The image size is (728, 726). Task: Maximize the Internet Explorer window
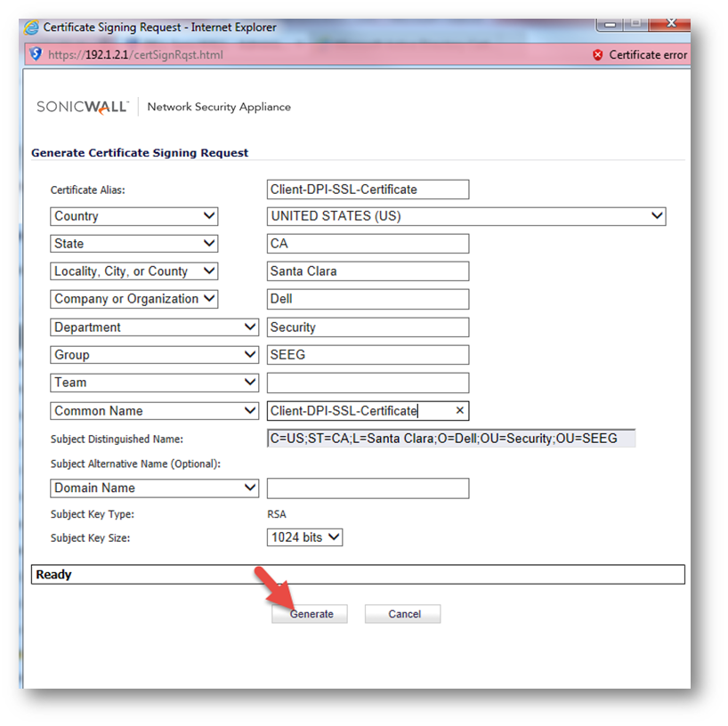(x=635, y=23)
